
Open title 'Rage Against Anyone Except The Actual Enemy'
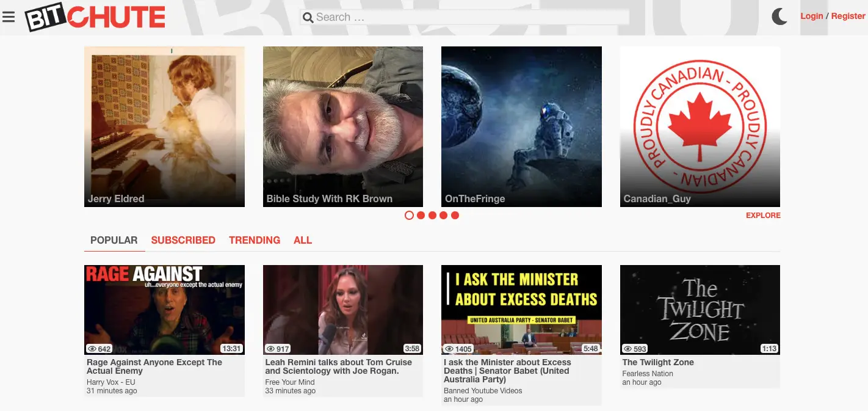(154, 366)
